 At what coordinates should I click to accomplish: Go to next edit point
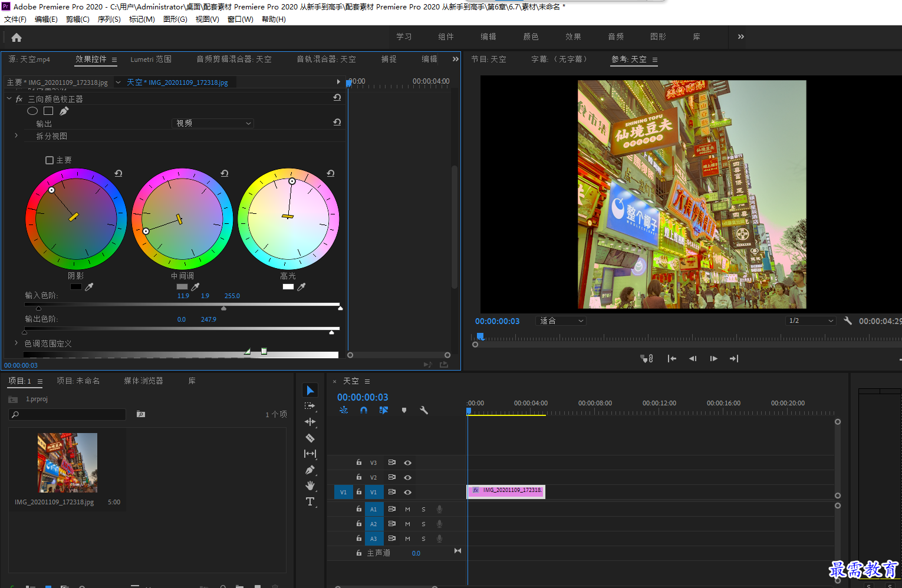click(734, 358)
